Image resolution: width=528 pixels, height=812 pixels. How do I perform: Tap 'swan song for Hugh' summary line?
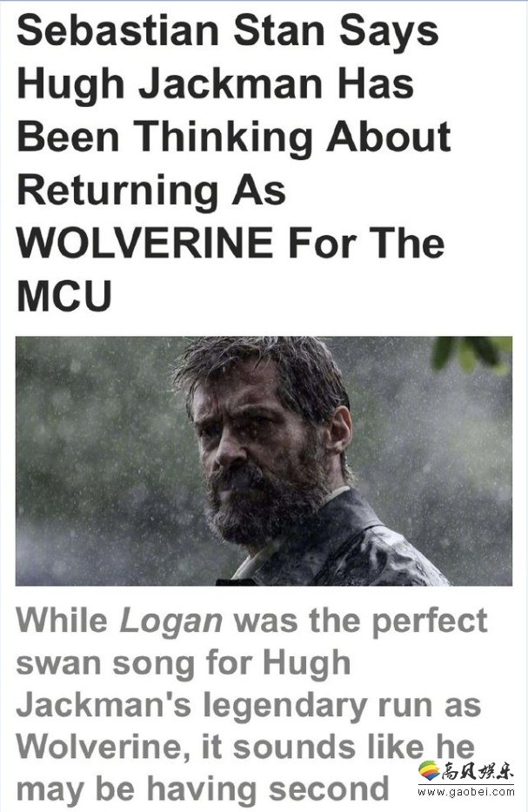coord(184,661)
